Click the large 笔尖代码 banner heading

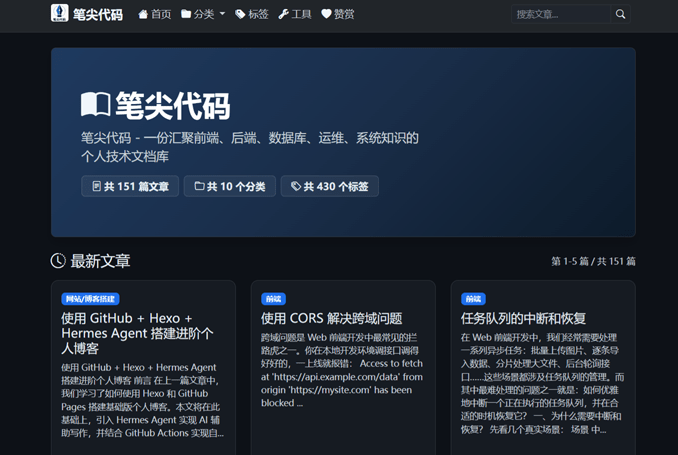[173, 105]
